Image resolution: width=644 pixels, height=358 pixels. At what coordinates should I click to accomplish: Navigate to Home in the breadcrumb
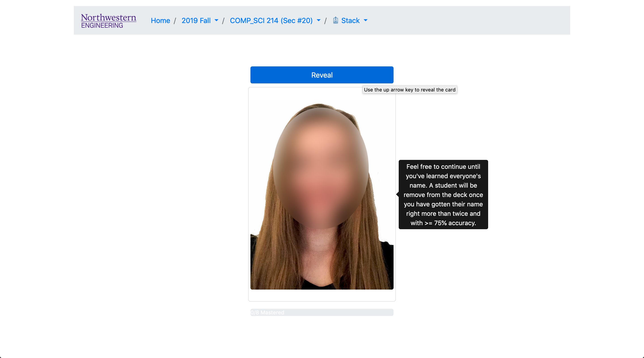pos(160,21)
